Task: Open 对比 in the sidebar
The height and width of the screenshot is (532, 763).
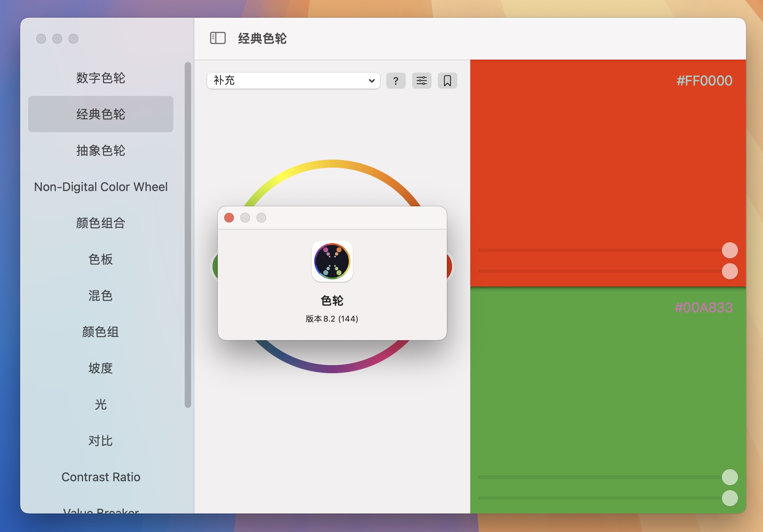Action: (101, 441)
